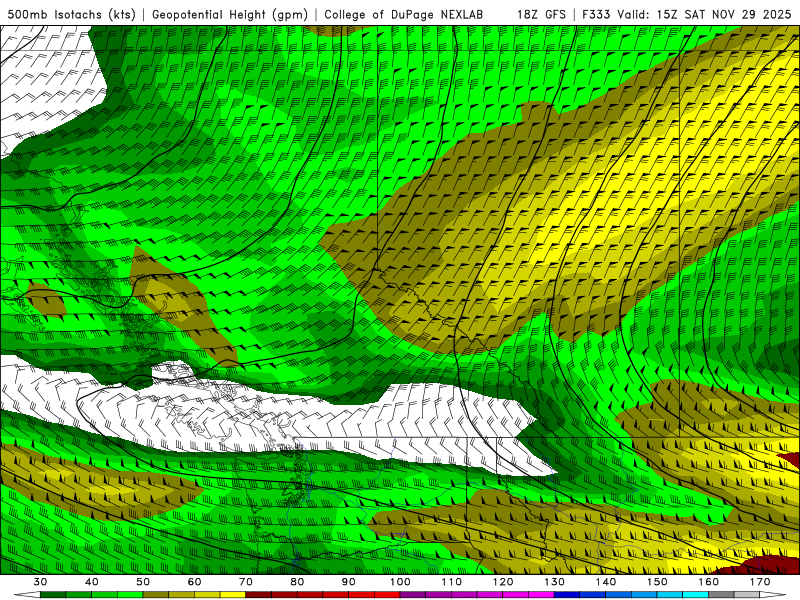The width and height of the screenshot is (800, 600).
Task: Click the left white arrow end of colorbar
Action: (x=28, y=595)
